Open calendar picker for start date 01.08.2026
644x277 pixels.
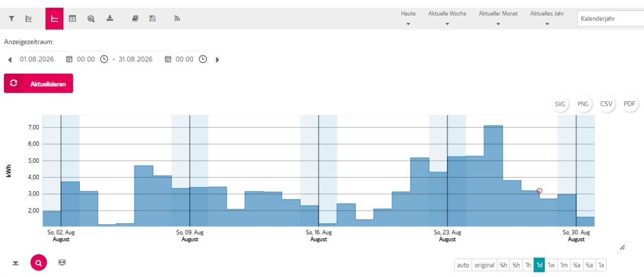(x=69, y=59)
